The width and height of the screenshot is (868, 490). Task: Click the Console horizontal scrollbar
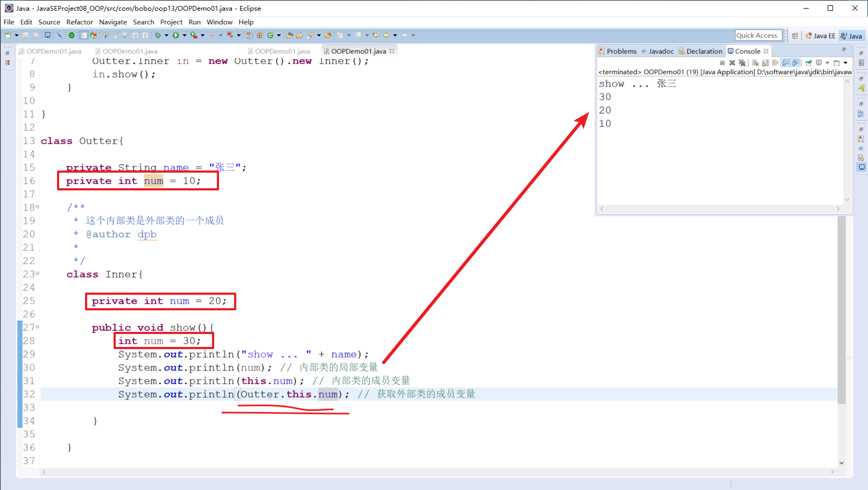(x=719, y=209)
